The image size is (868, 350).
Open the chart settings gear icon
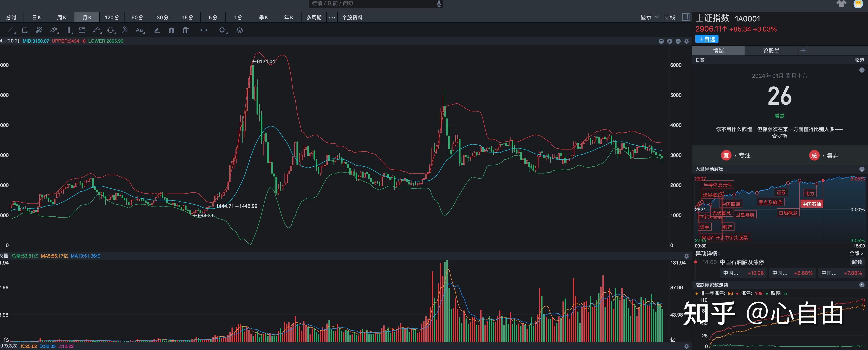[222, 30]
